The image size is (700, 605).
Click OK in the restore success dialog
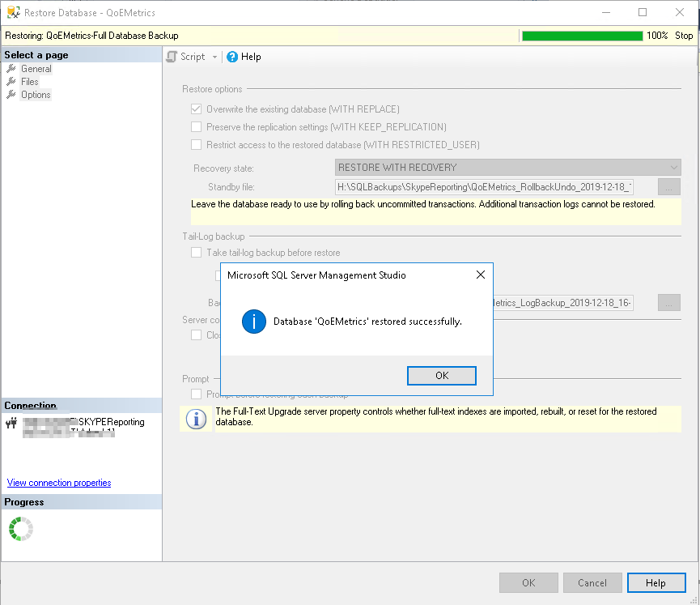442,375
